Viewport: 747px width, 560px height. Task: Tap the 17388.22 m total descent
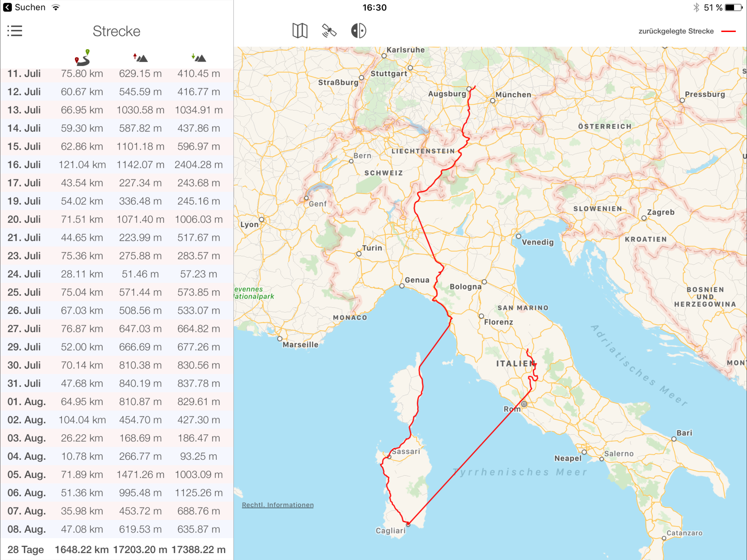199,550
